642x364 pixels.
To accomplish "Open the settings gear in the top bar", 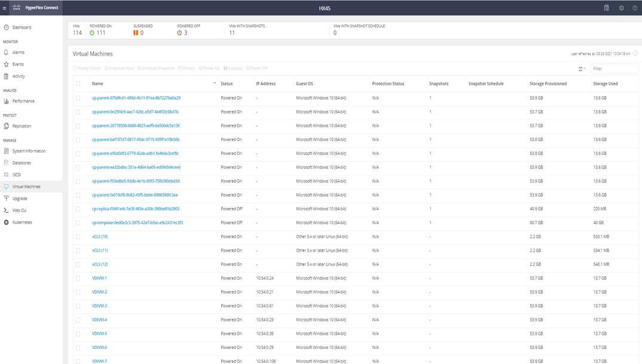I will 622,8.
